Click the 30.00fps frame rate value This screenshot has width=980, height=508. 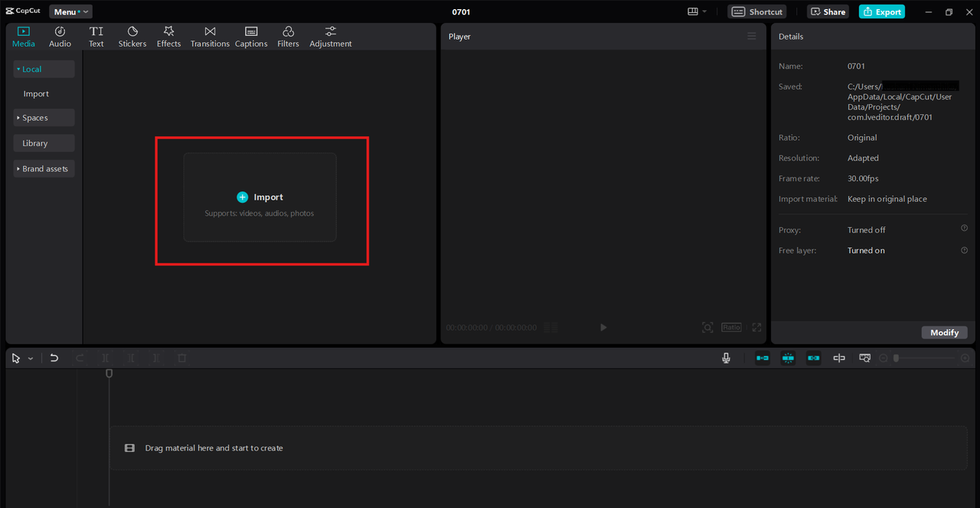click(x=863, y=178)
